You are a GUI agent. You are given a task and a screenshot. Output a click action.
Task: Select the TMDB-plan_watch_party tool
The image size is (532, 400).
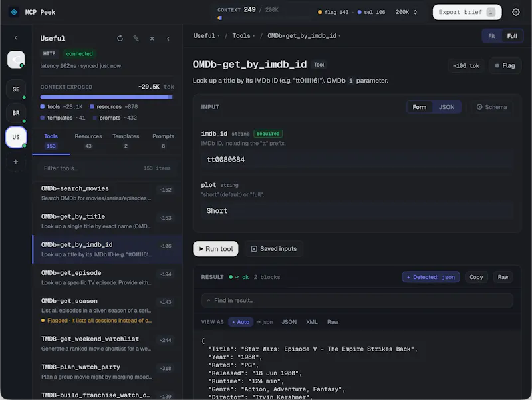tap(107, 372)
